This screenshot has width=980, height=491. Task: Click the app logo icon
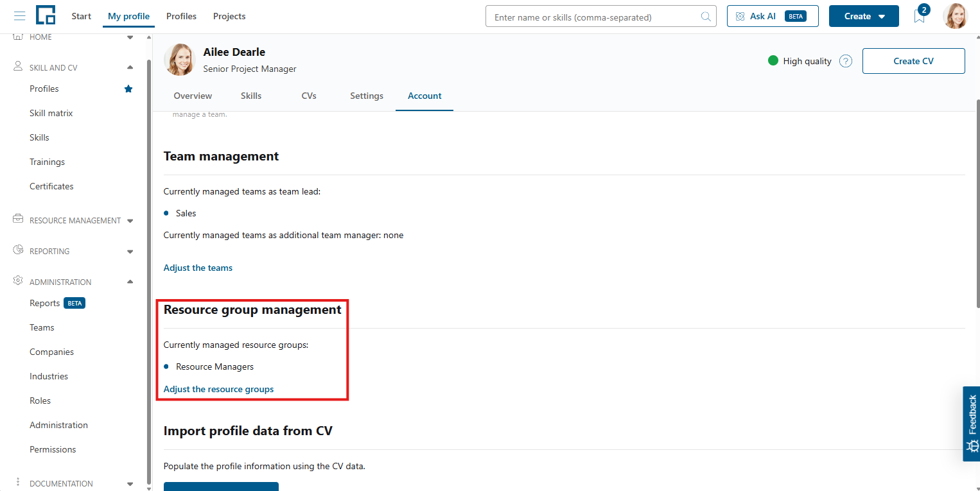pyautogui.click(x=46, y=15)
